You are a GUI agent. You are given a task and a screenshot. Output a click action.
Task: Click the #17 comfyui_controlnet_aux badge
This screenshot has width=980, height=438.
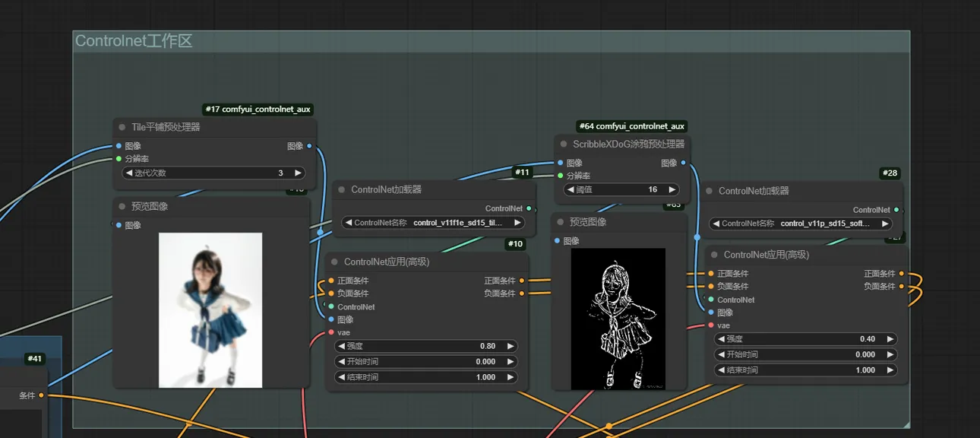tap(258, 109)
